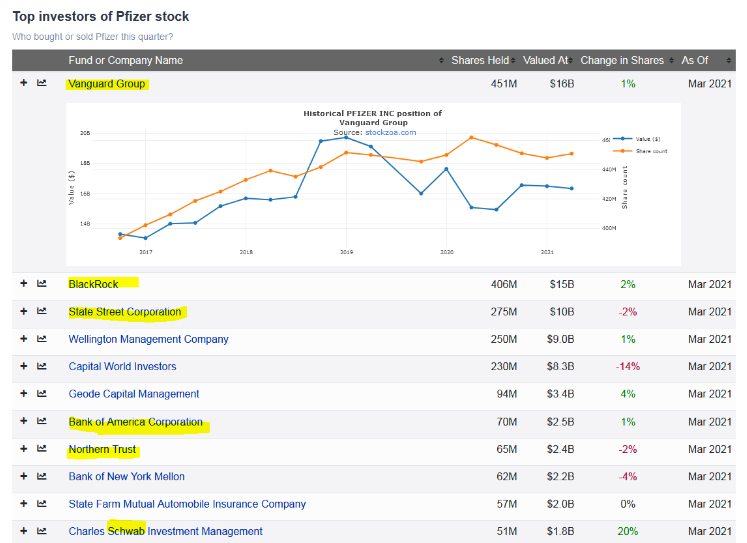Open State Farm Mutual Automobile Insurance Company link
Viewport: 747px width, 543px height.
point(187,504)
